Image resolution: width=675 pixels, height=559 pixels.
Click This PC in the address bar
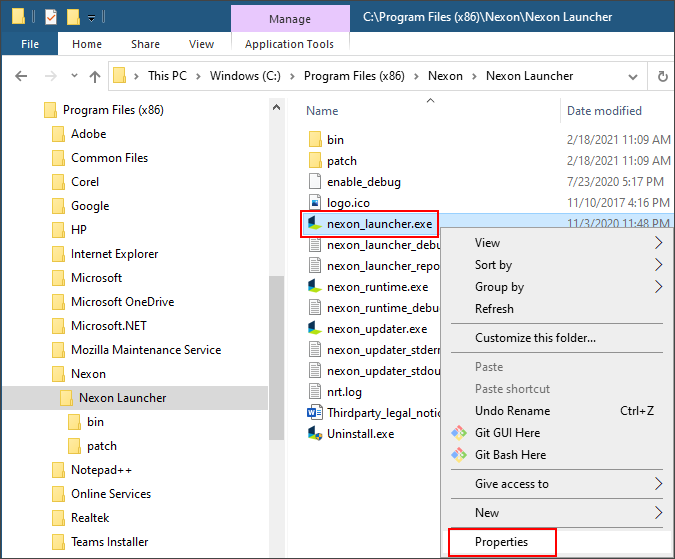(x=167, y=76)
